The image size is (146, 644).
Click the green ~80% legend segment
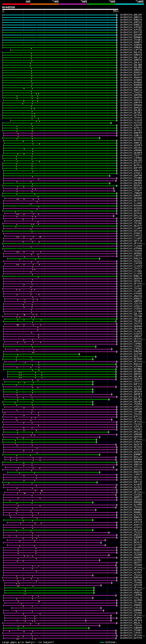101,4
